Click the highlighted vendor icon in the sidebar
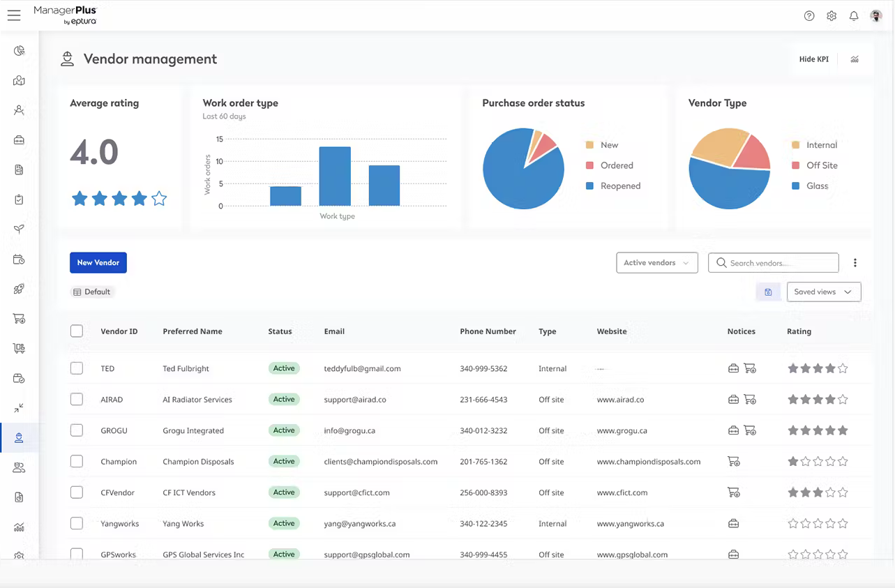This screenshot has width=895, height=588. pos(19,437)
